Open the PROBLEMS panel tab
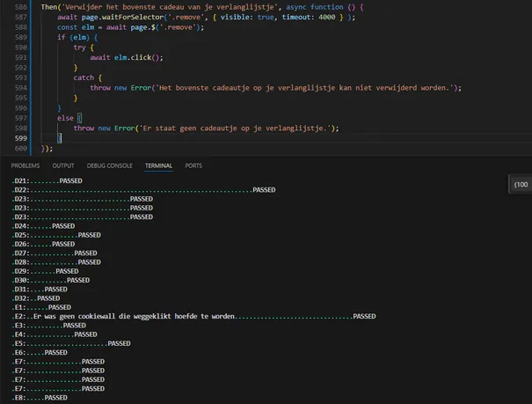532x404 pixels. tap(26, 165)
